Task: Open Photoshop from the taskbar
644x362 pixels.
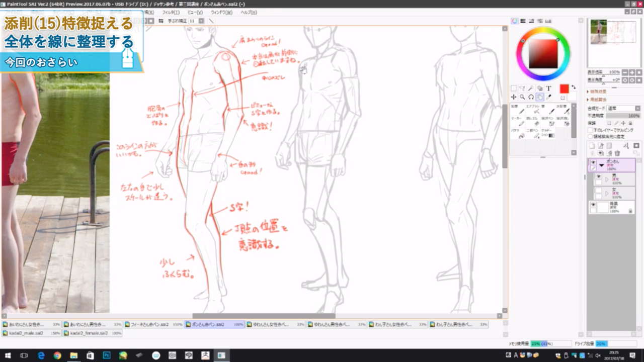Action: (107, 355)
